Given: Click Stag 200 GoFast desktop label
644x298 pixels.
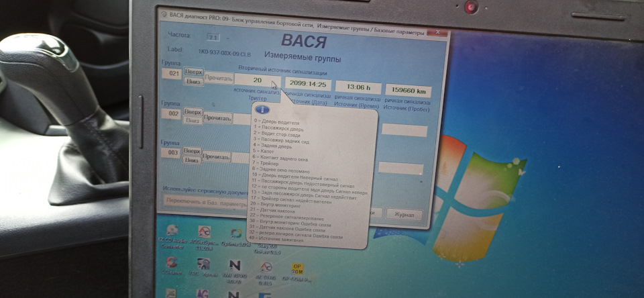Looking at the screenshot, I should (267, 249).
